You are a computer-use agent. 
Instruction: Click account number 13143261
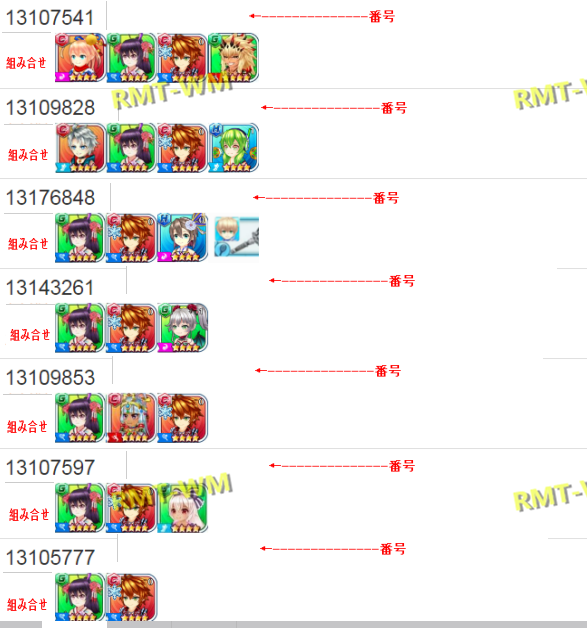pos(50,288)
